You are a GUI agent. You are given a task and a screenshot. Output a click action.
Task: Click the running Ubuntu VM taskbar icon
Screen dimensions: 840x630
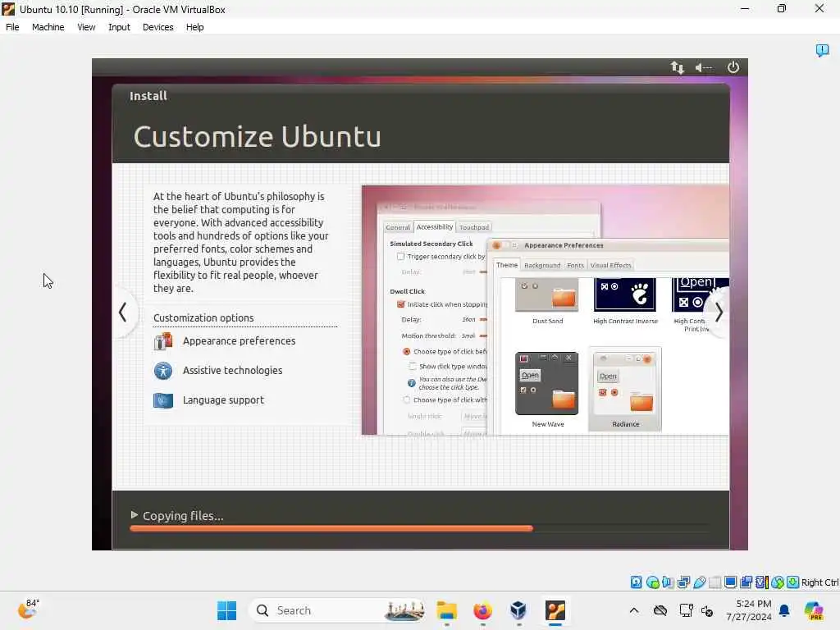pos(555,610)
